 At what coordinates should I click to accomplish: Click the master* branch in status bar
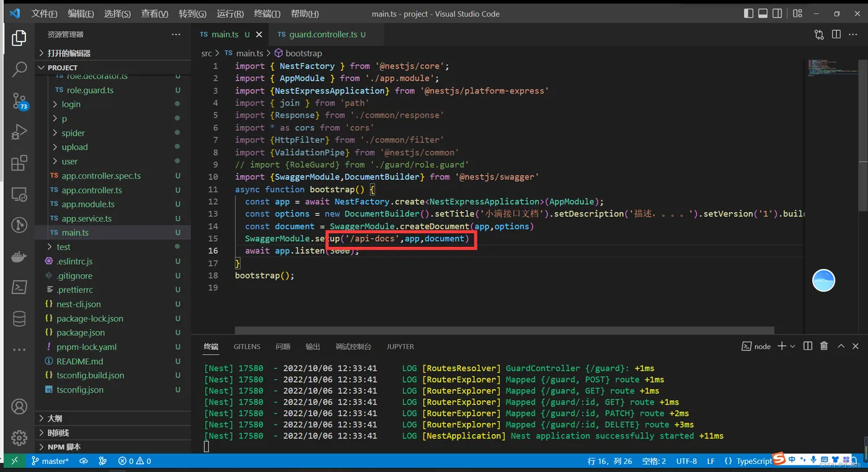[x=50, y=461]
